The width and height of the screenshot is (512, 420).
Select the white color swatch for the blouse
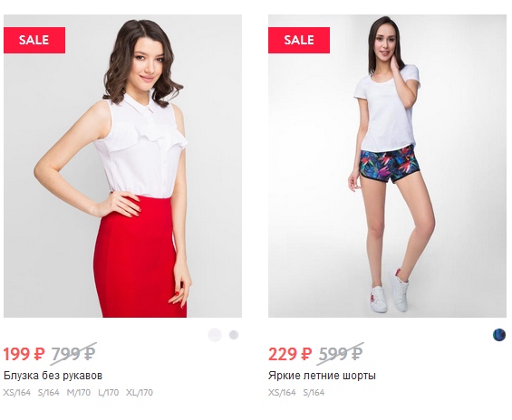pyautogui.click(x=215, y=335)
